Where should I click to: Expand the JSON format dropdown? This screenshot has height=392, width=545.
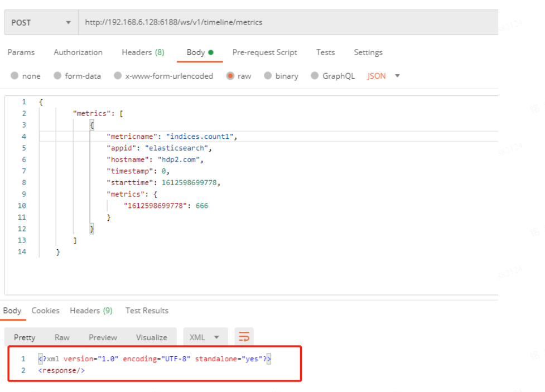click(384, 76)
